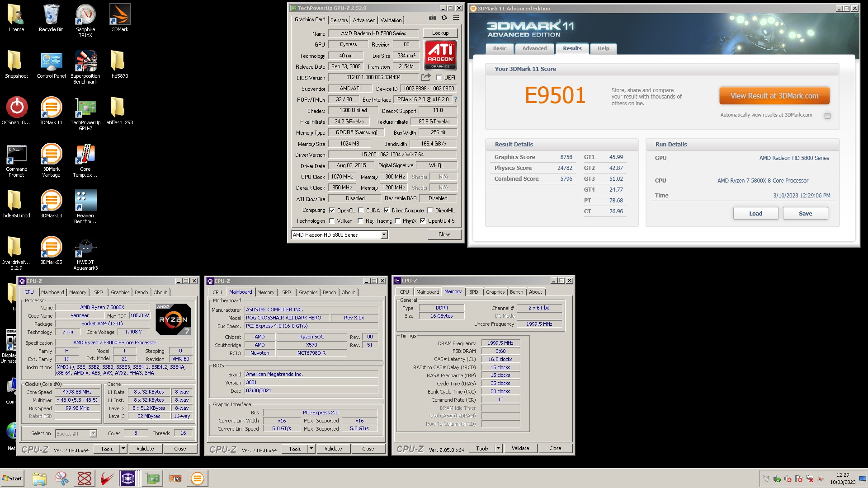Click the BIOS share/export icon in GPU-Z
Viewport: 868px width, 488px height.
[x=426, y=77]
